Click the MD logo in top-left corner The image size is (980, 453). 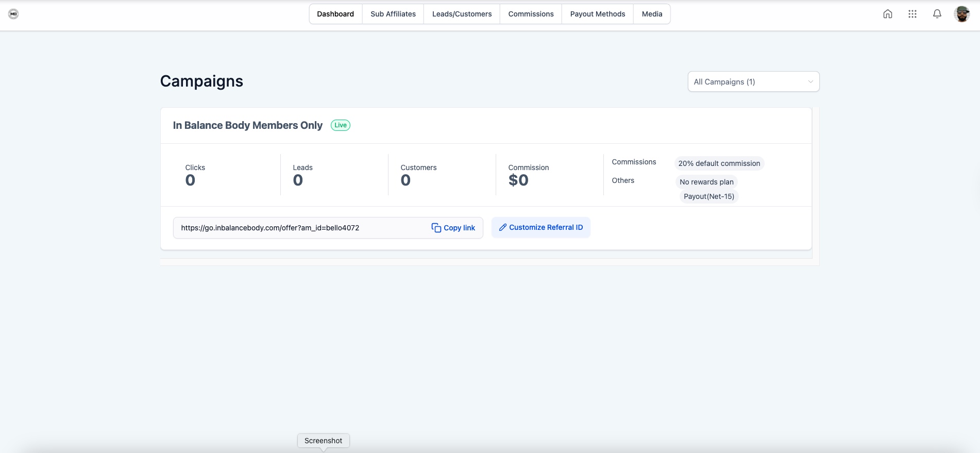(x=13, y=14)
